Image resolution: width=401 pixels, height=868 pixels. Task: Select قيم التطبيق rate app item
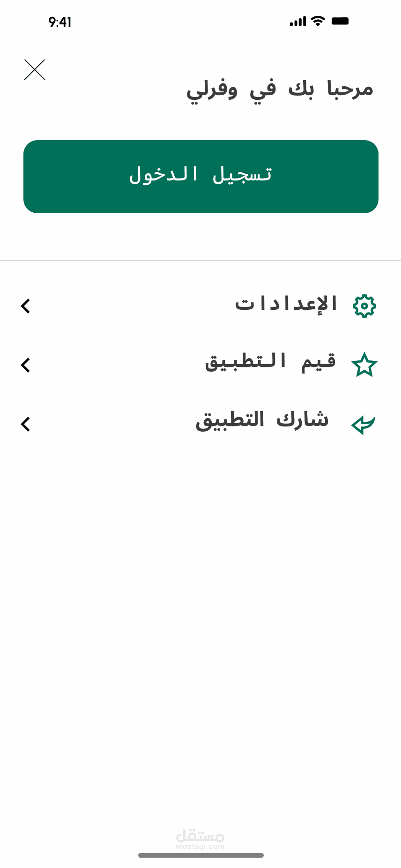200,365
